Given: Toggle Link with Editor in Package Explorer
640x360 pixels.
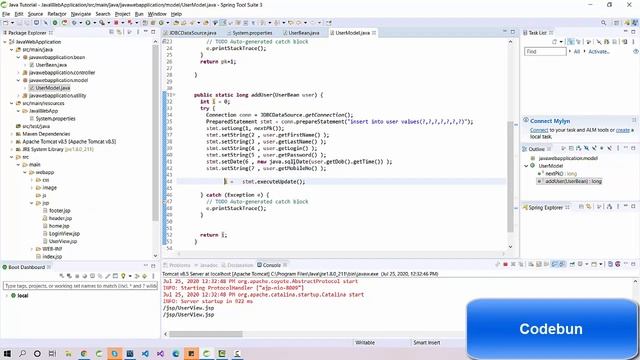Looking at the screenshot, I should click(119, 32).
